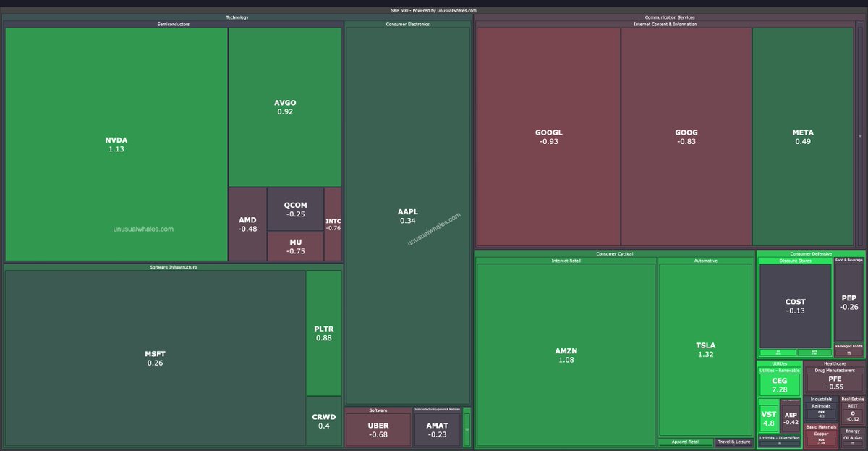Open the AAPL tile showing 0.34

[x=408, y=216]
